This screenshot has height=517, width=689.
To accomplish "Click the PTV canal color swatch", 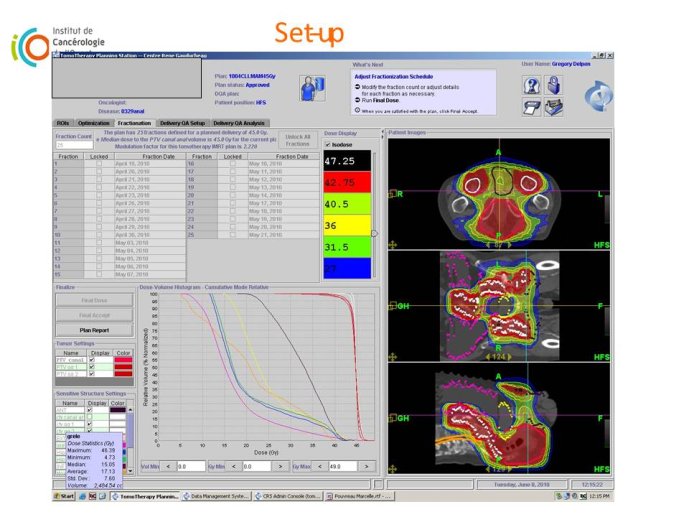I will pyautogui.click(x=123, y=360).
